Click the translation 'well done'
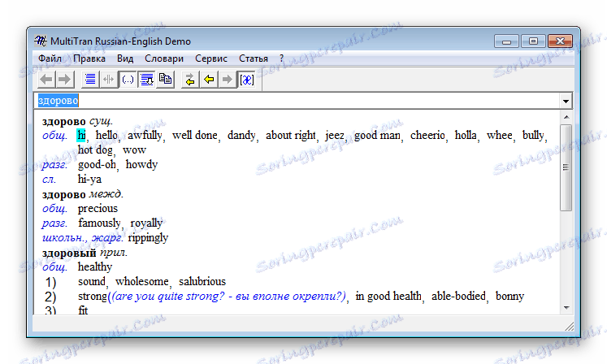Image resolution: width=607 pixels, height=364 pixels. 195,135
